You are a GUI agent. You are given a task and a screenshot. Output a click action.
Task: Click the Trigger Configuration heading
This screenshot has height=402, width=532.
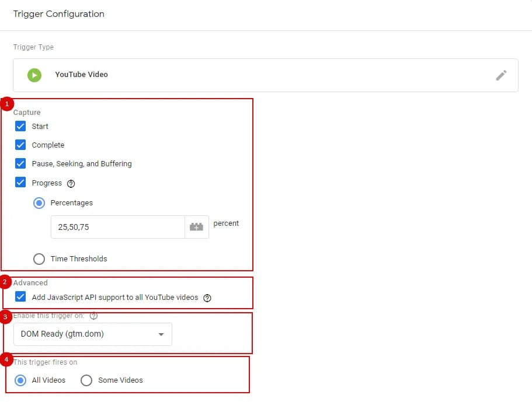[x=58, y=13]
